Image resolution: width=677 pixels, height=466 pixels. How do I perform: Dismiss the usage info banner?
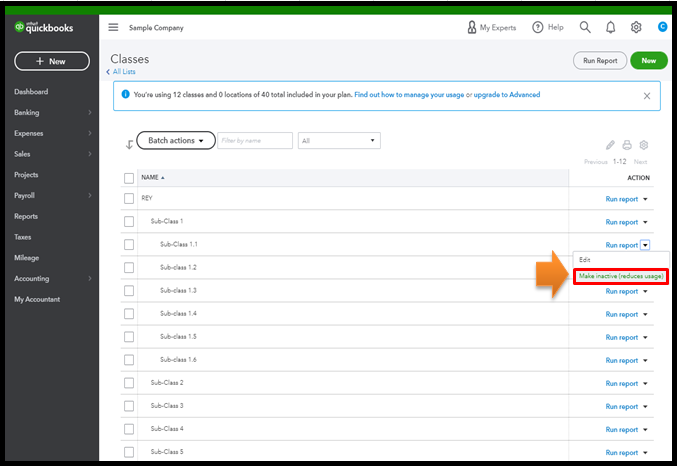pyautogui.click(x=647, y=96)
